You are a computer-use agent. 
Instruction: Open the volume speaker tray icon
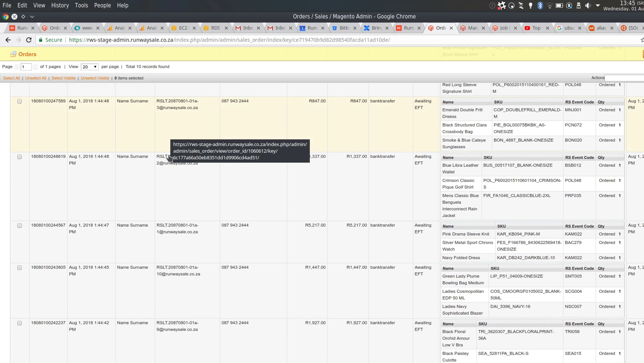pyautogui.click(x=588, y=6)
